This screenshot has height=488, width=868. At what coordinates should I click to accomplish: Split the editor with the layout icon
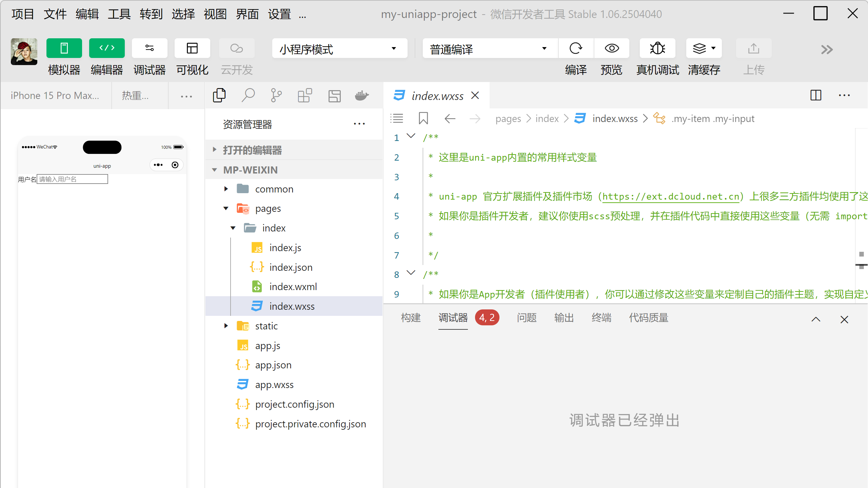(815, 96)
